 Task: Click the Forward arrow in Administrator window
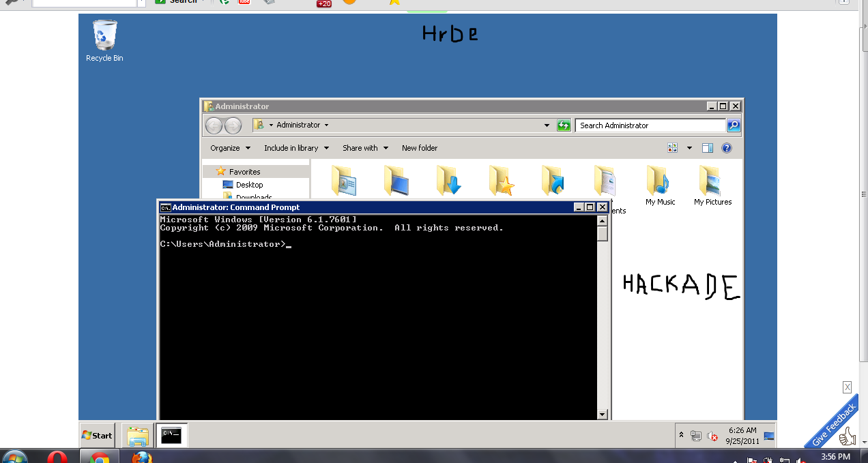coord(233,125)
